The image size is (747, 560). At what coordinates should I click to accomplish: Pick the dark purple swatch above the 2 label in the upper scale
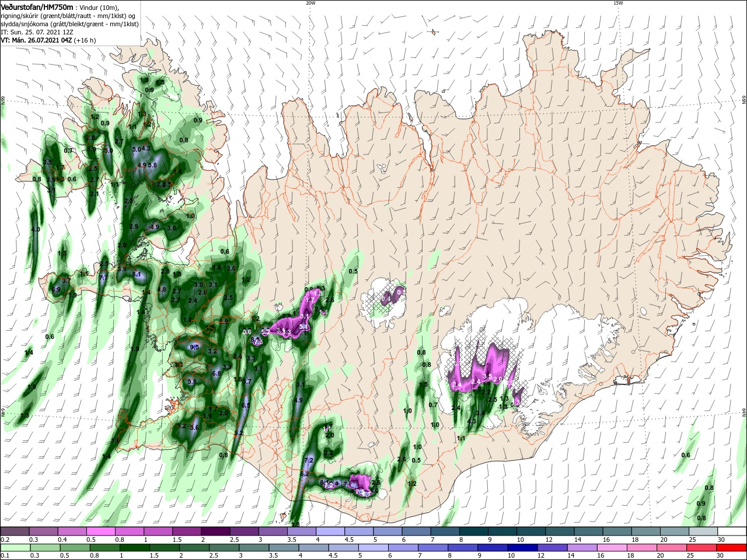[x=215, y=531]
